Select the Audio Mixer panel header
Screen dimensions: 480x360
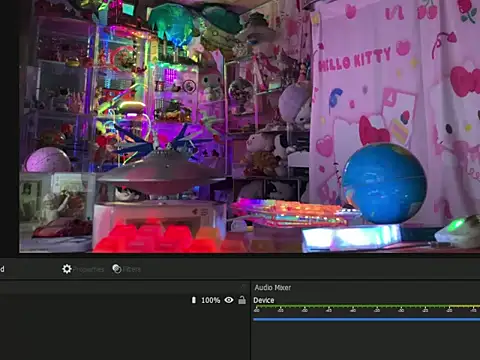273,287
